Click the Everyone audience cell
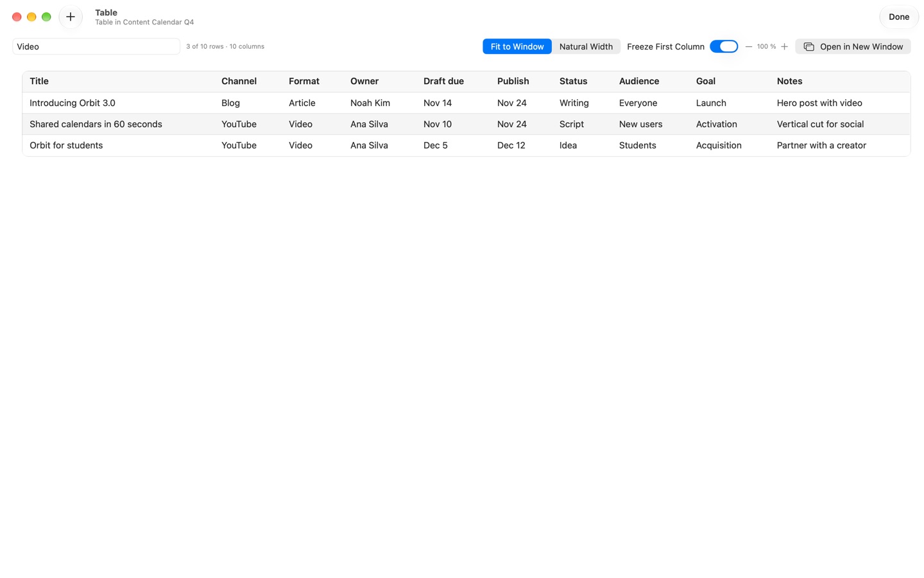The image size is (924, 578). [638, 103]
